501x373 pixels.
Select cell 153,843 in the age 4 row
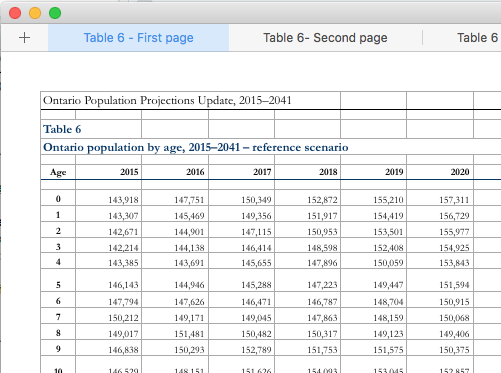[440, 261]
